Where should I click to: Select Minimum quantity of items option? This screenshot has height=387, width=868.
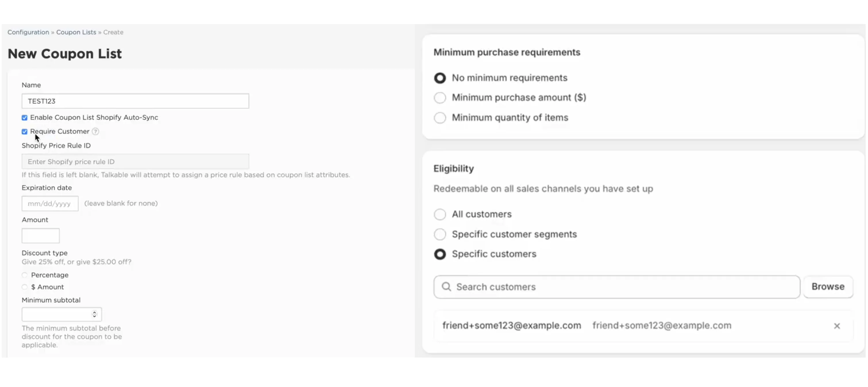tap(440, 118)
